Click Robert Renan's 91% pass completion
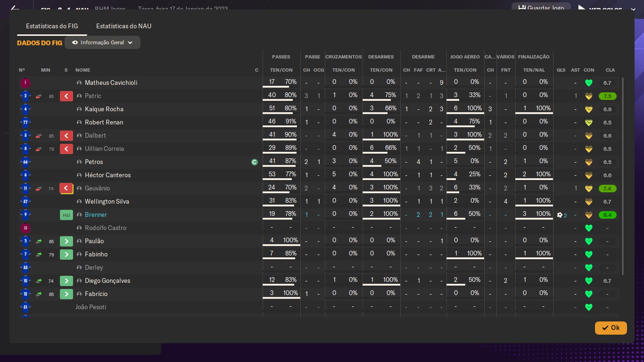Image resolution: width=644 pixels, height=362 pixels. [x=290, y=122]
